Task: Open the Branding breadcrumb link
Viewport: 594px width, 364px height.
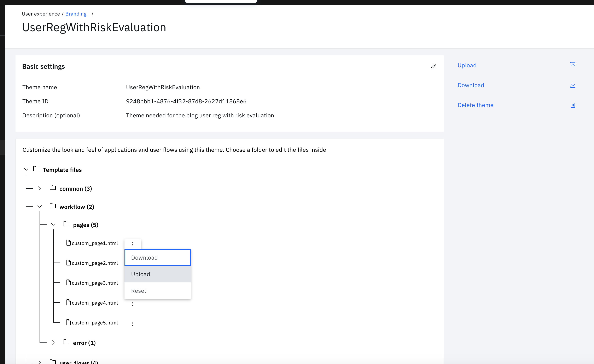Action: [76, 14]
